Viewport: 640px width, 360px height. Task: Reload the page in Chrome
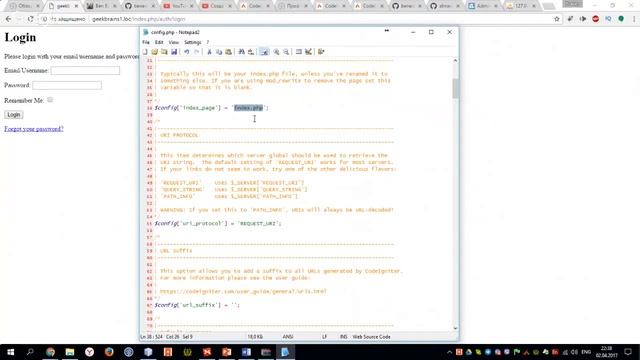30,19
